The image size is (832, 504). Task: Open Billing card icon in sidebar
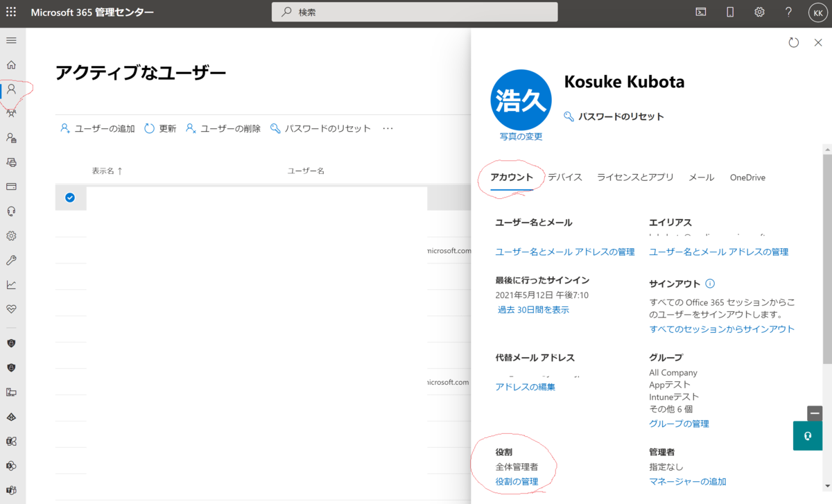[11, 186]
